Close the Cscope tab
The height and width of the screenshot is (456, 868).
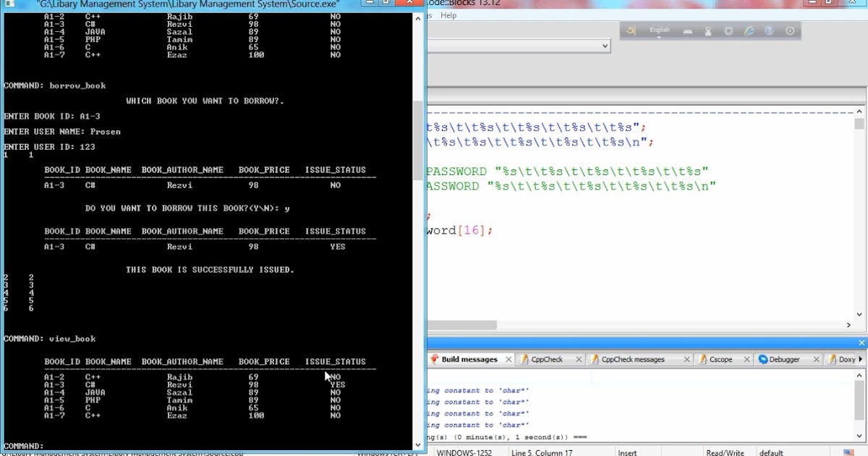pyautogui.click(x=745, y=360)
